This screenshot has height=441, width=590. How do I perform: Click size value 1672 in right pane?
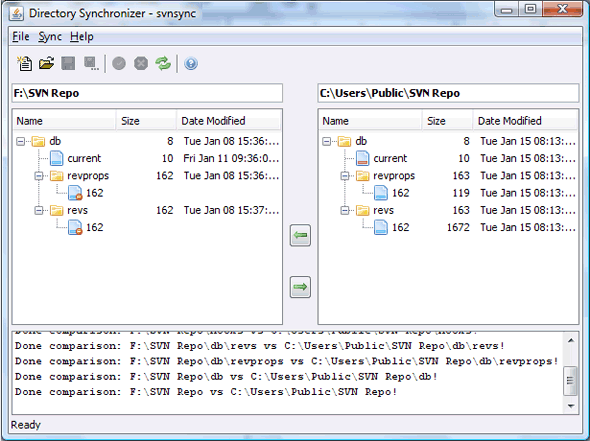pos(458,227)
